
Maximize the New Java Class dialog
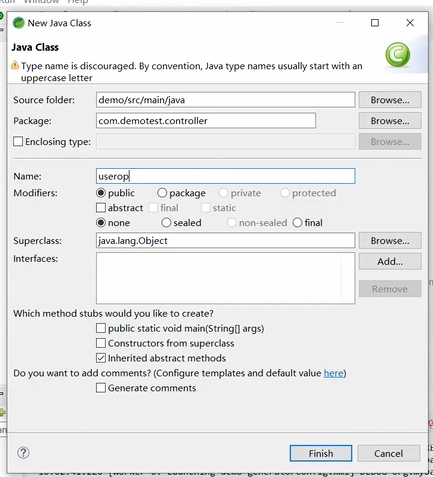[375, 23]
